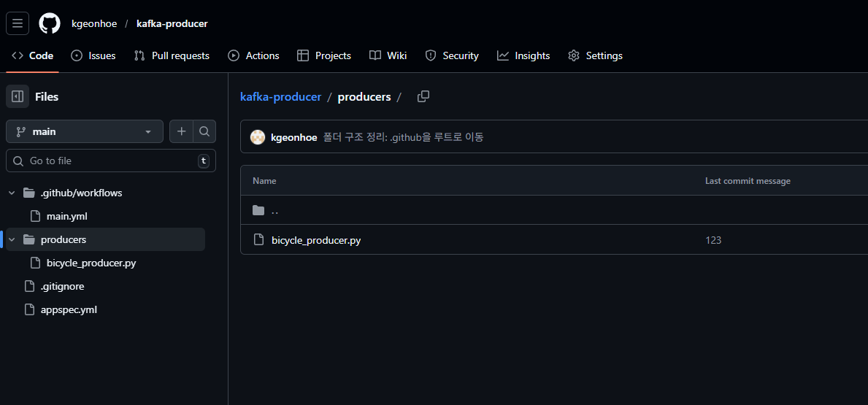Click the producers breadcrumb text
Viewport: 868px width, 405px height.
(364, 97)
